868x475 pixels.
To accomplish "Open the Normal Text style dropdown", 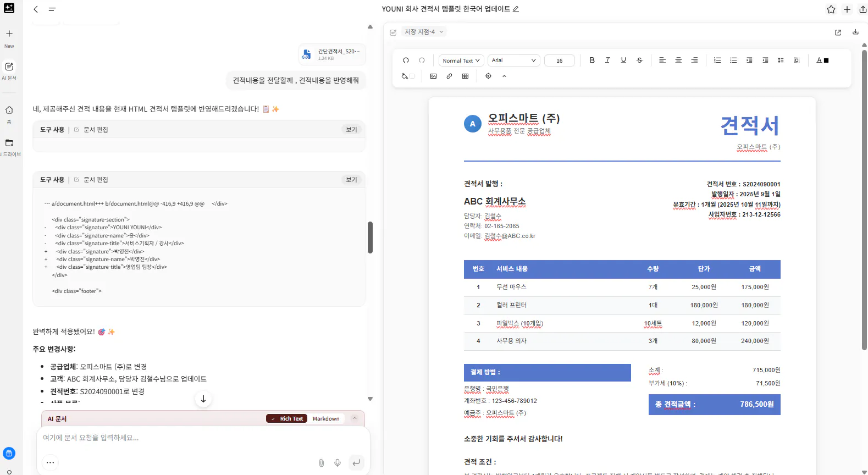I will pos(461,60).
